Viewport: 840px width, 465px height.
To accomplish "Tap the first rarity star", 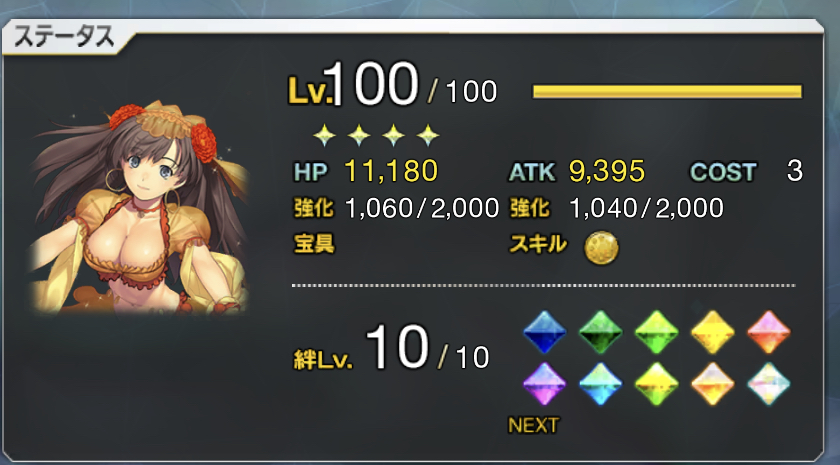I will [x=325, y=135].
